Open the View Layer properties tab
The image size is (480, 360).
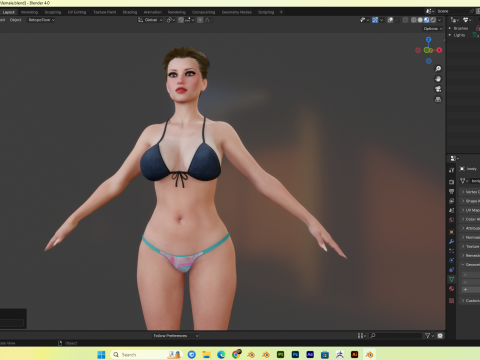[452, 201]
